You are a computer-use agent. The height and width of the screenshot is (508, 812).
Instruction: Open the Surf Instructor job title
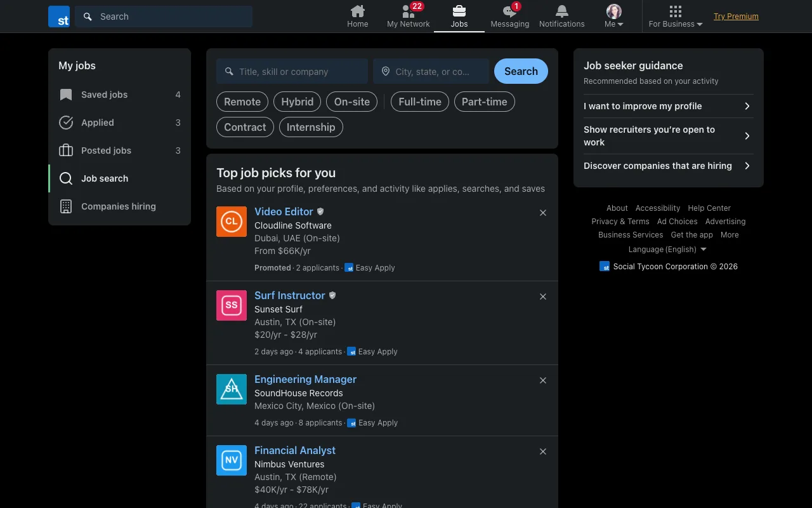[x=290, y=295]
